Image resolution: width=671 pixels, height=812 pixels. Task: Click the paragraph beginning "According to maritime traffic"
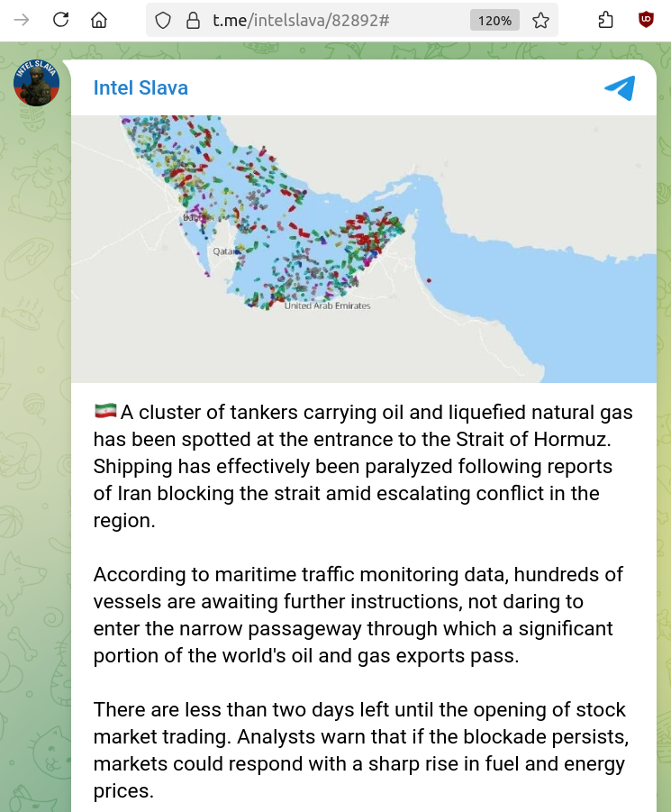[358, 615]
